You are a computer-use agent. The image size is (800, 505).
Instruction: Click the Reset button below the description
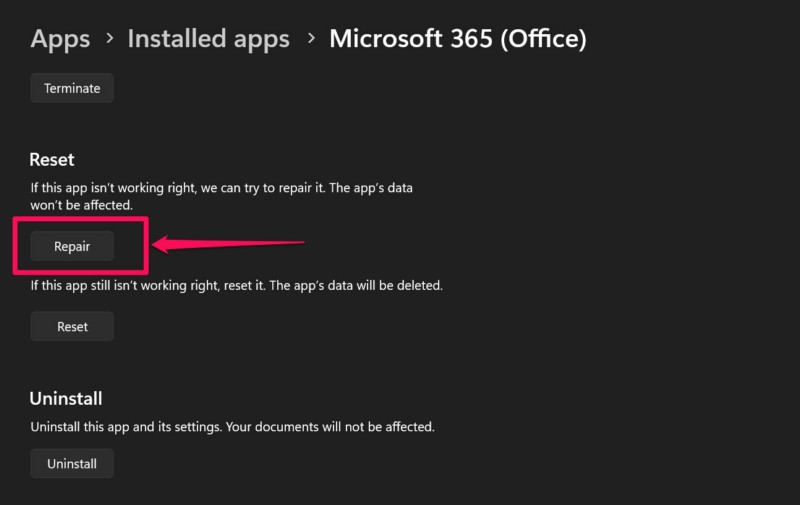[72, 327]
